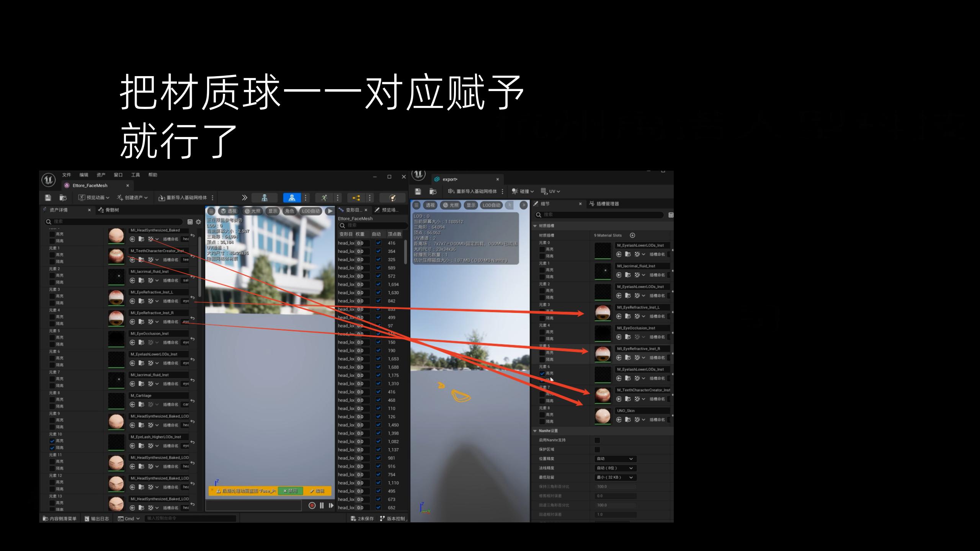980x551 pixels.
Task: Toggle highlight checkbox for element 1 in FaceMesh
Action: click(x=52, y=255)
